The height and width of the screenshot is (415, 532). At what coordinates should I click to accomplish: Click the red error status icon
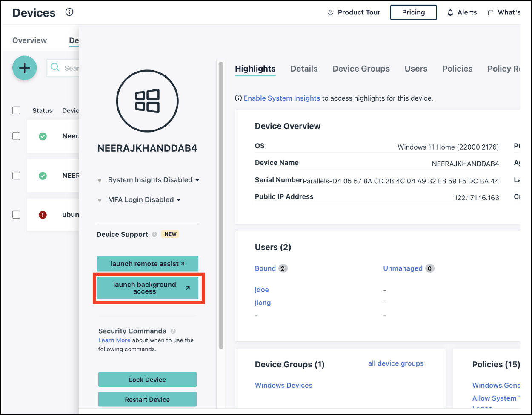43,215
